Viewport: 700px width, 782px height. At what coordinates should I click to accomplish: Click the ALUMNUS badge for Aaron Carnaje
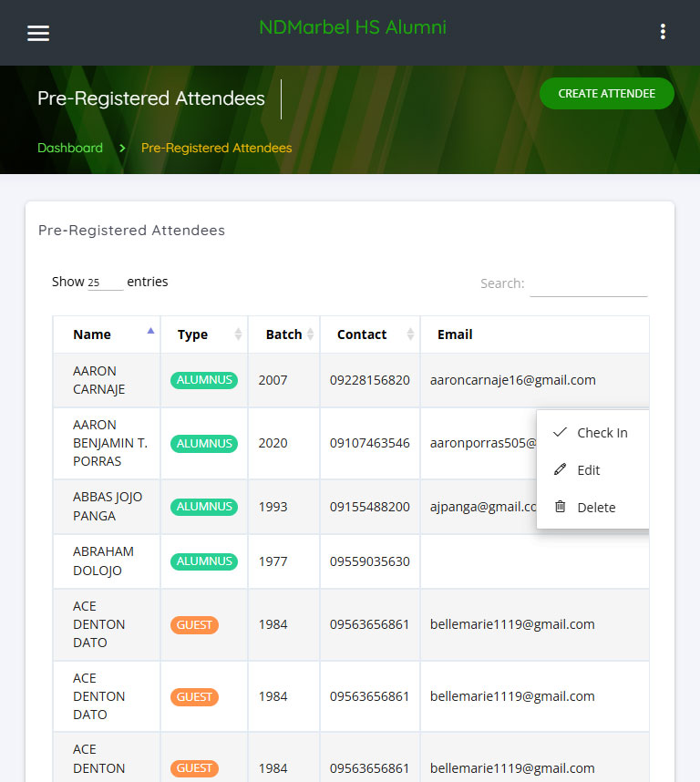204,380
